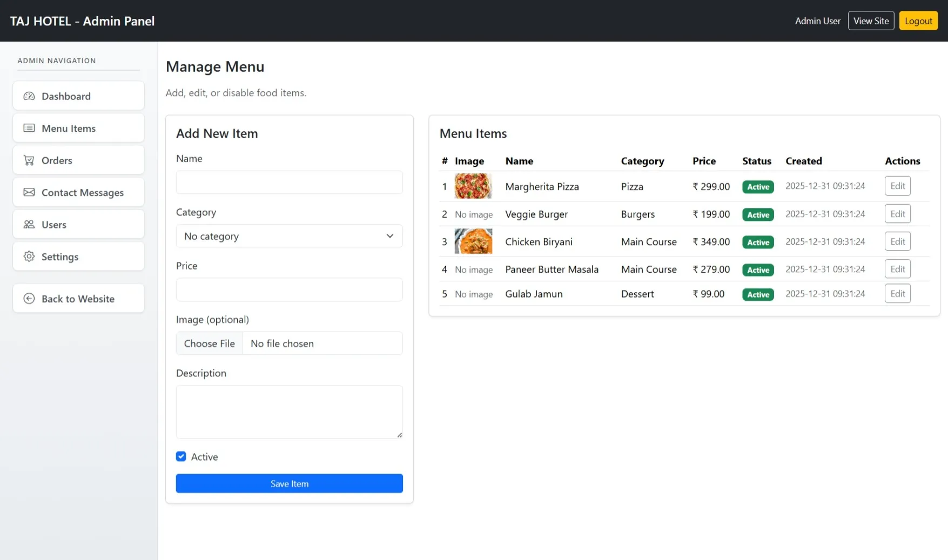This screenshot has width=948, height=560.
Task: Click Choose File to select an image
Action: pyautogui.click(x=209, y=343)
